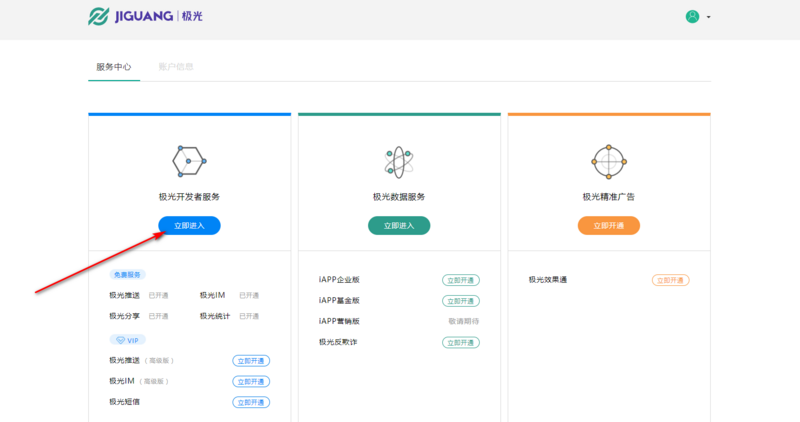Image resolution: width=800 pixels, height=422 pixels.
Task: Click 立即开通 for 极光IM 高级版
Action: click(x=251, y=382)
